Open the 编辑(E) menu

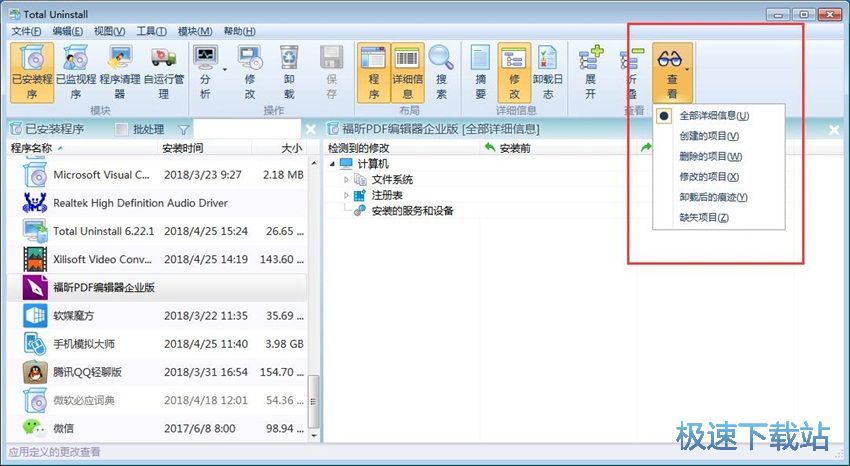[x=68, y=31]
